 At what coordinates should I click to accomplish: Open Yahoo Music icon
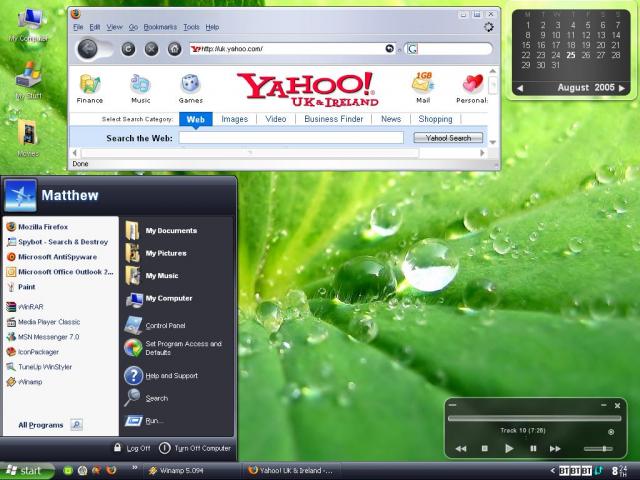point(140,89)
